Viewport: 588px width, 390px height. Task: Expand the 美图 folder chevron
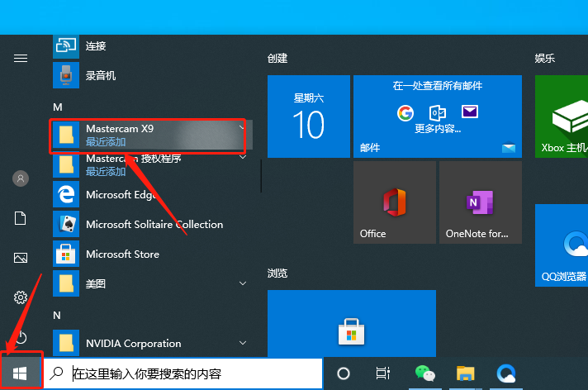click(x=243, y=283)
